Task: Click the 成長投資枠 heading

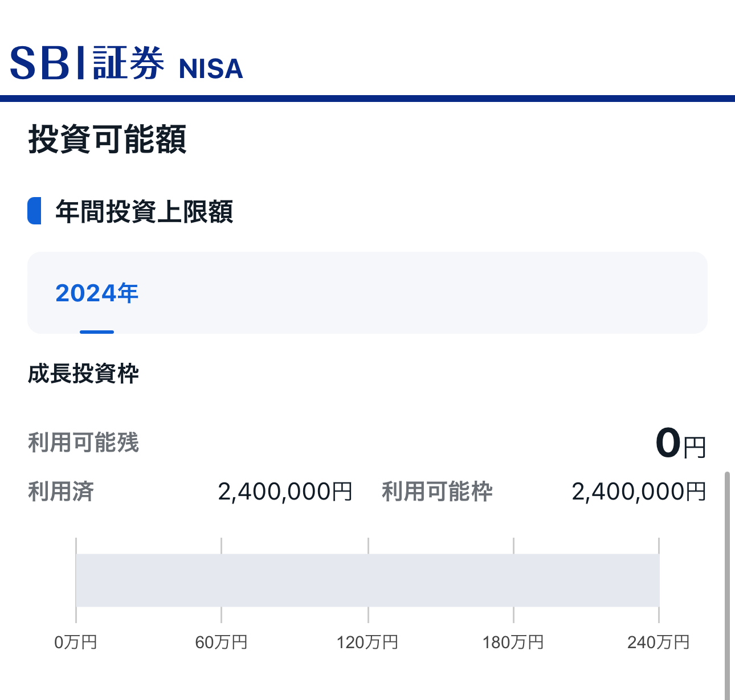Action: [x=83, y=374]
